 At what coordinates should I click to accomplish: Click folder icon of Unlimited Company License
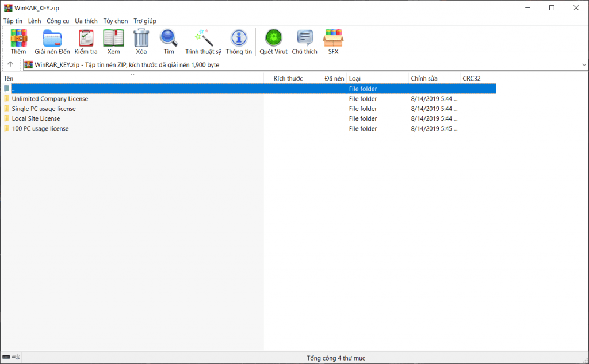coord(6,98)
